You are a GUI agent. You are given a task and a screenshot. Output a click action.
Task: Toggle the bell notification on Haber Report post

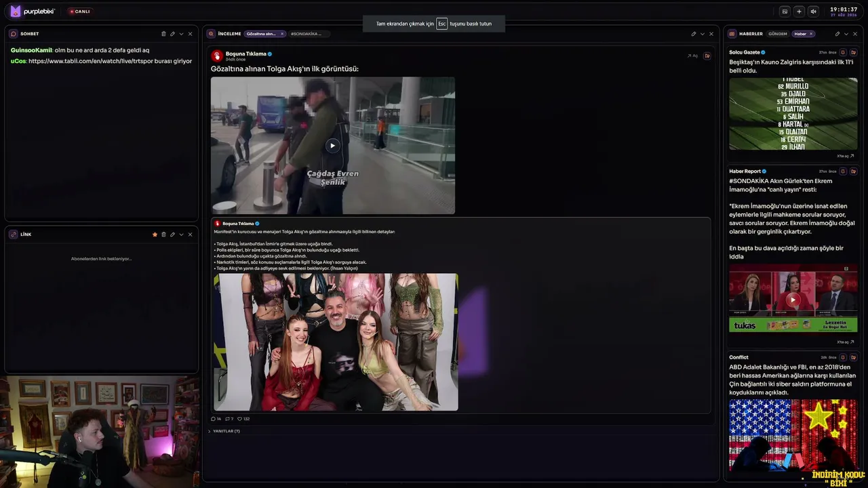843,171
